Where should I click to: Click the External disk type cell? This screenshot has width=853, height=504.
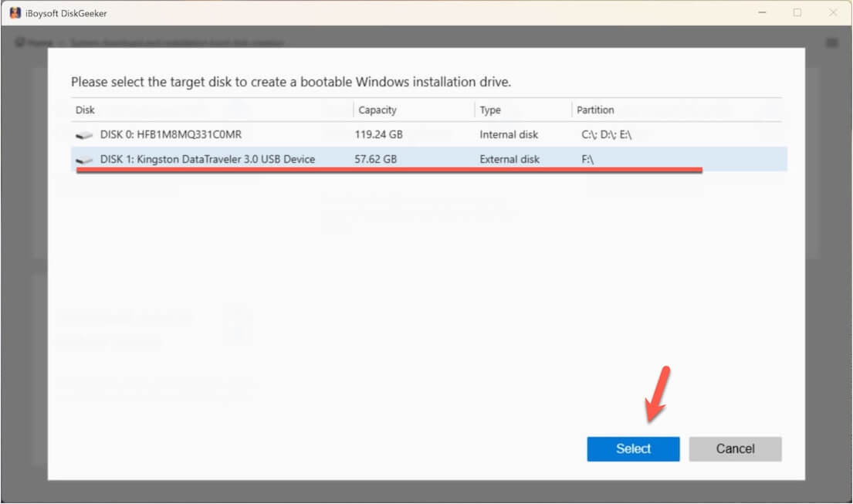pos(509,159)
